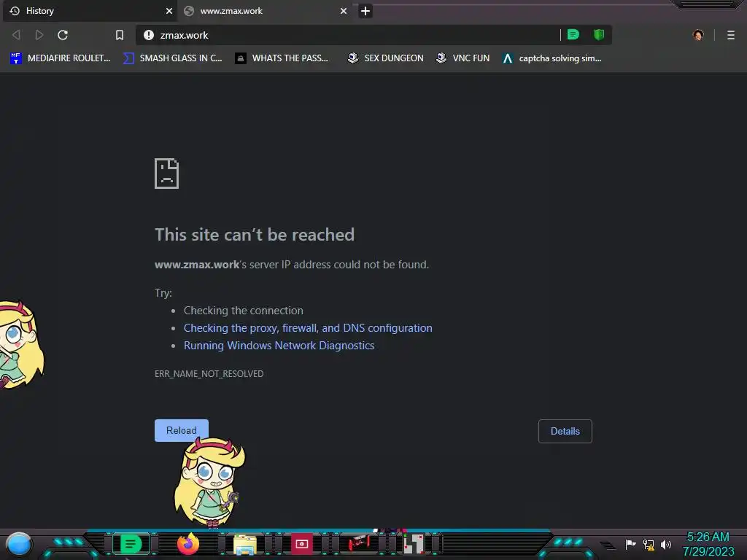
Task: Open the WHATS THE PASS... bookmark
Action: (x=282, y=58)
